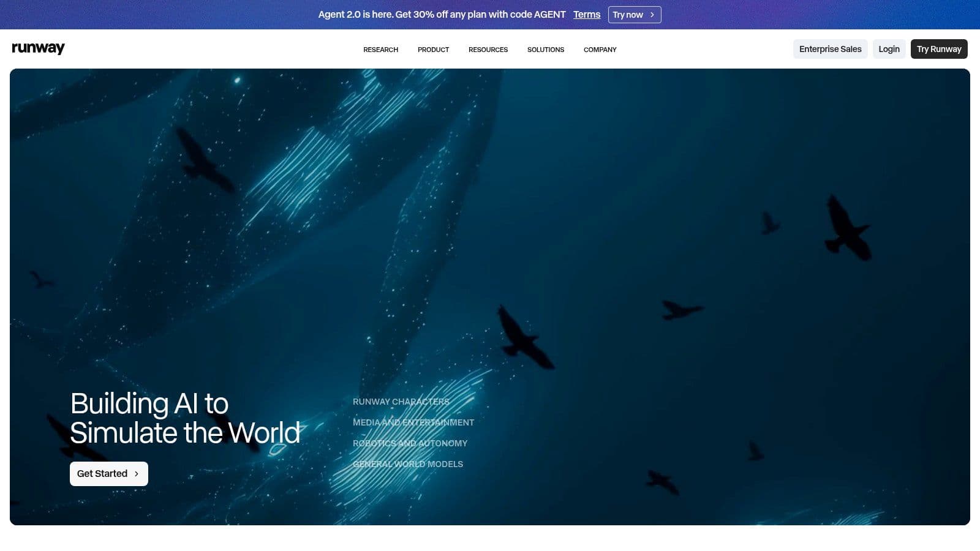
Task: Select Runway Characters in the hero list
Action: point(401,402)
